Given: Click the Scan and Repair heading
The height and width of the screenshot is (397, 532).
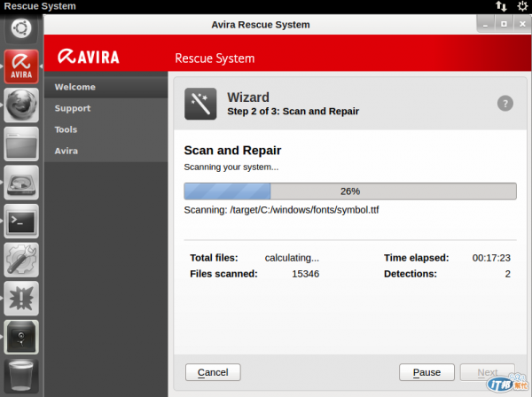Looking at the screenshot, I should point(232,151).
